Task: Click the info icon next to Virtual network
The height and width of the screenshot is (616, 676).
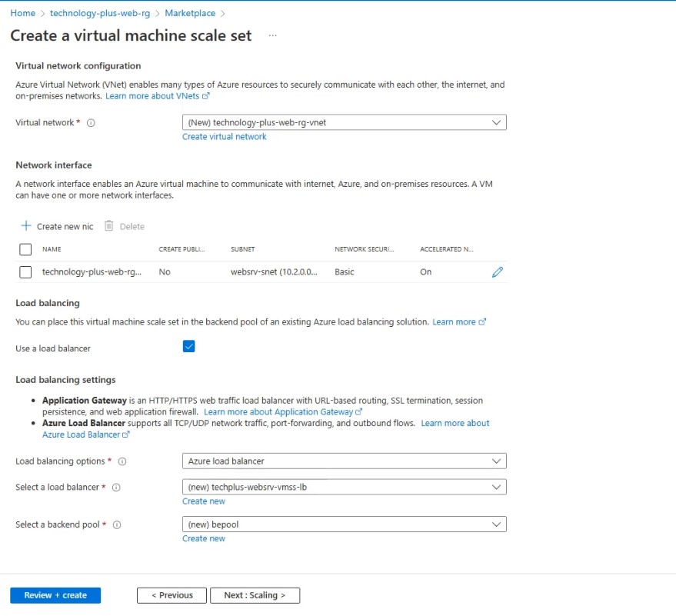Action: pos(91,123)
